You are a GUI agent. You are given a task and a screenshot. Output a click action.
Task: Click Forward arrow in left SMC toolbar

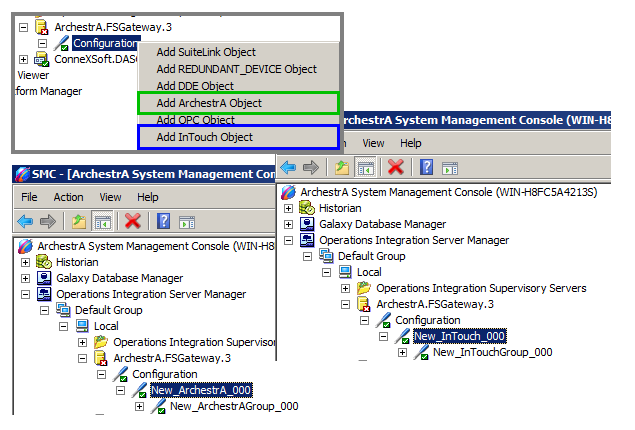[x=48, y=221]
